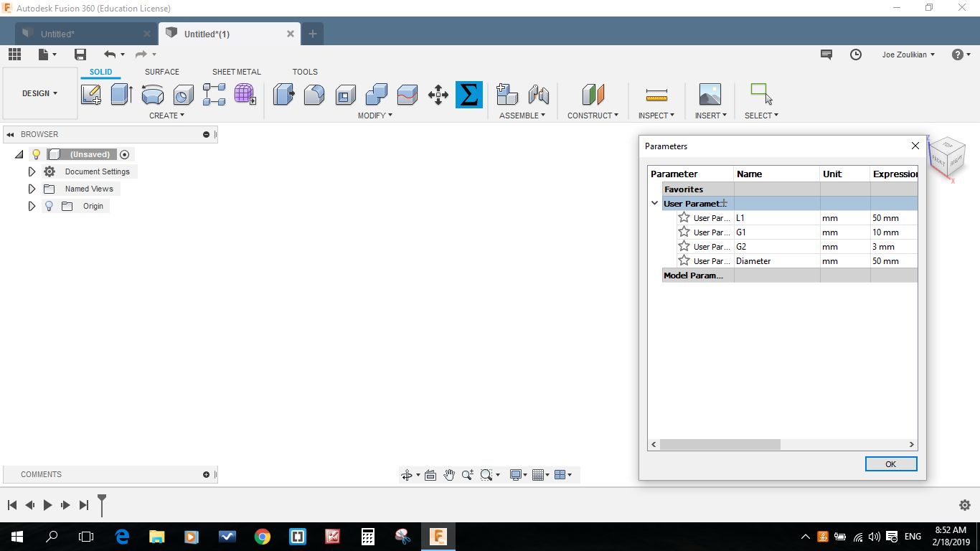
Task: Collapse the Unsaved root component node
Action: [19, 154]
